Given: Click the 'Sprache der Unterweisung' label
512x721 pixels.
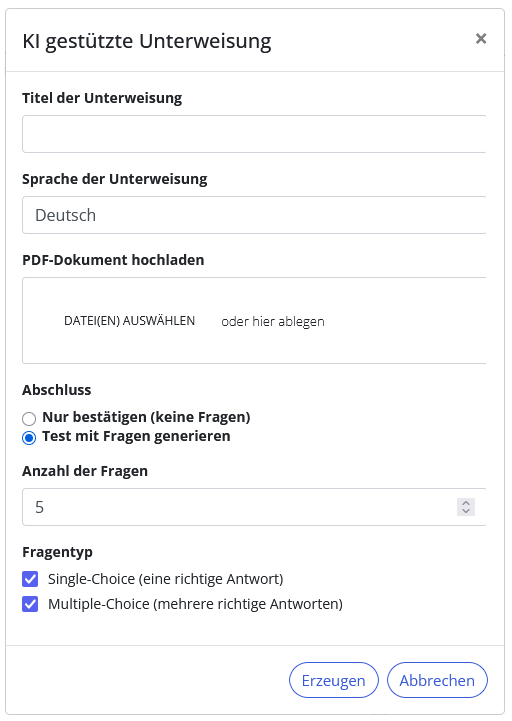Looking at the screenshot, I should [x=115, y=179].
